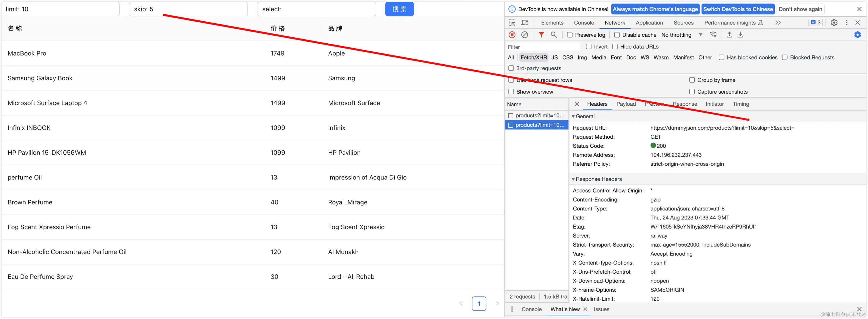Open Issues tab in drawer

pyautogui.click(x=601, y=309)
